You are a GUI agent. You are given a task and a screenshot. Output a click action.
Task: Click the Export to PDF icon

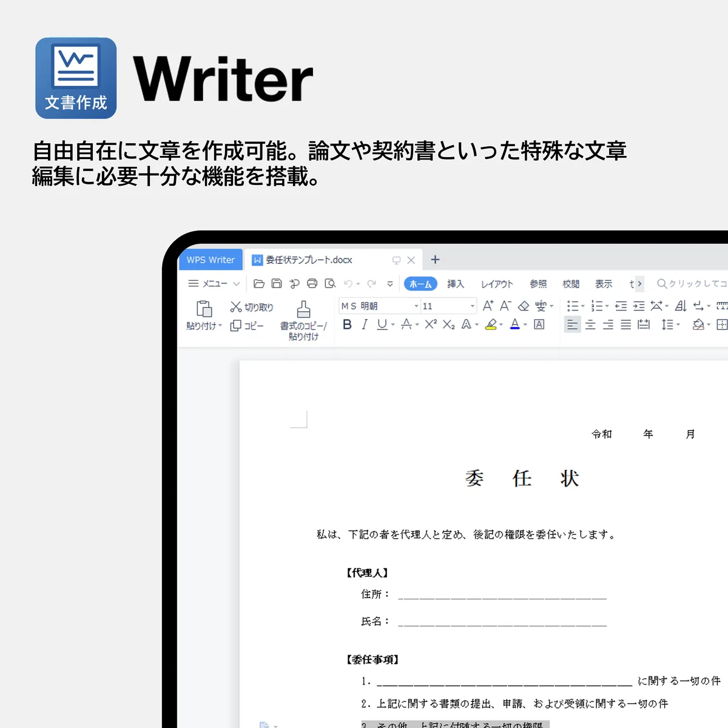[x=294, y=283]
